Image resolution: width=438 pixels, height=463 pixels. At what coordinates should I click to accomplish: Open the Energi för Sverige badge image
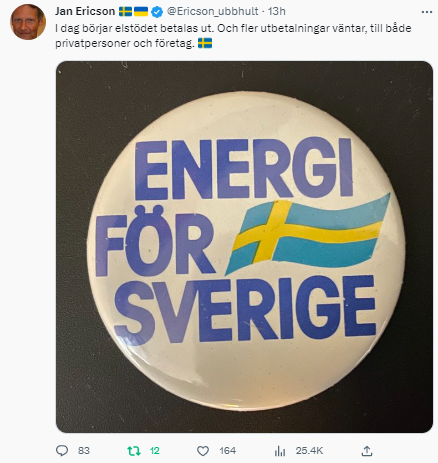point(244,247)
